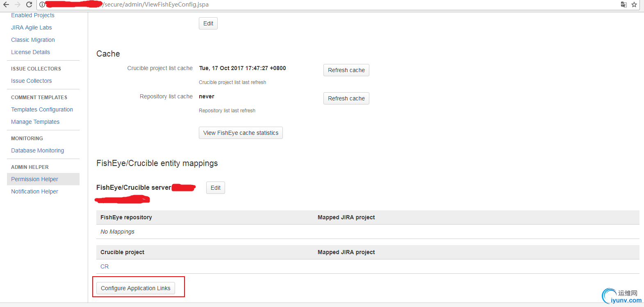This screenshot has height=307, width=644.
Task: Go back with the browser back arrow
Action: point(6,5)
